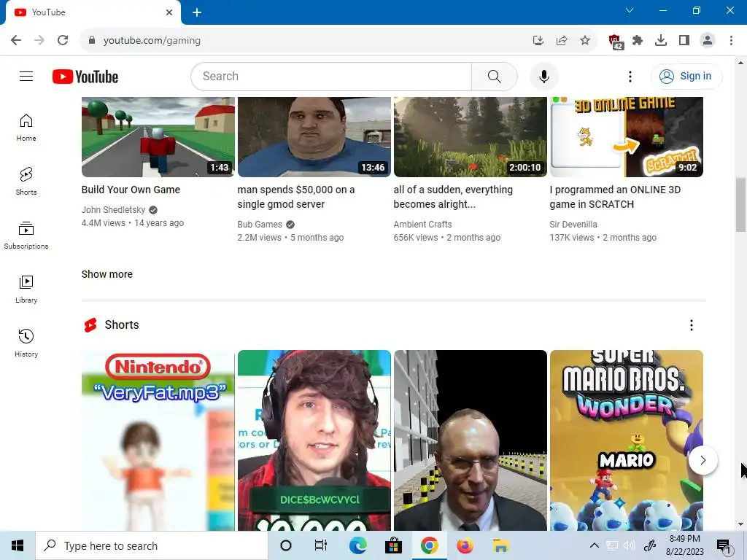Viewport: 747px width, 560px height.
Task: Bookmark this page with star icon
Action: tap(585, 41)
